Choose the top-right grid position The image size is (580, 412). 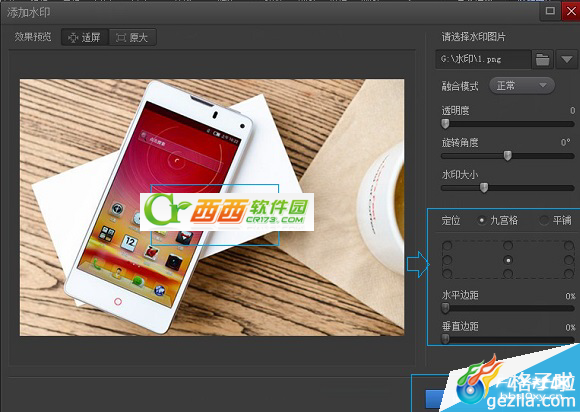pos(569,246)
